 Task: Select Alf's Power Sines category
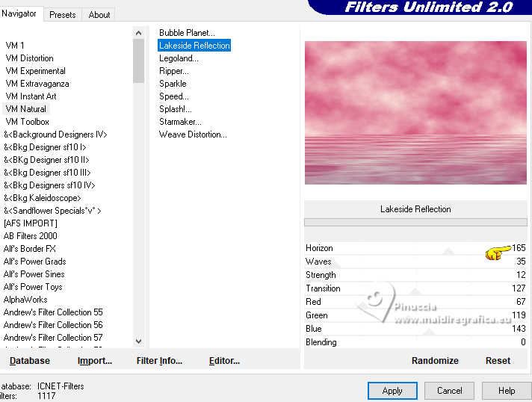point(34,274)
